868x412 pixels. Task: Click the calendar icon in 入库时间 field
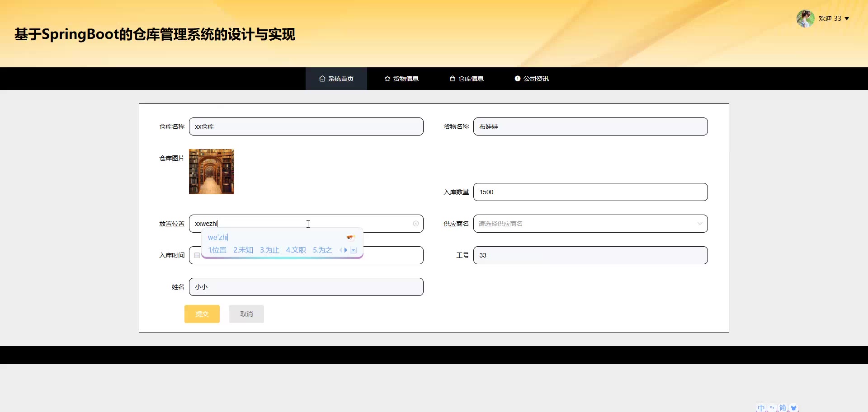point(197,255)
